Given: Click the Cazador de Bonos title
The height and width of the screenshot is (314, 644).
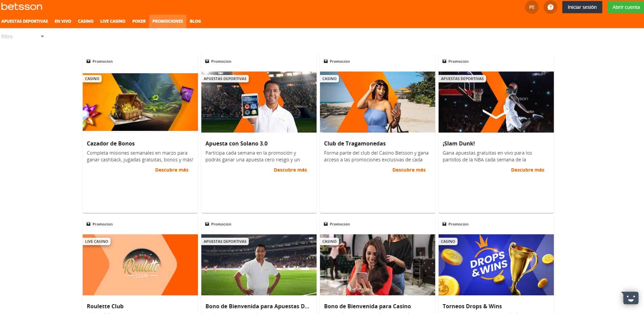Looking at the screenshot, I should (x=111, y=143).
